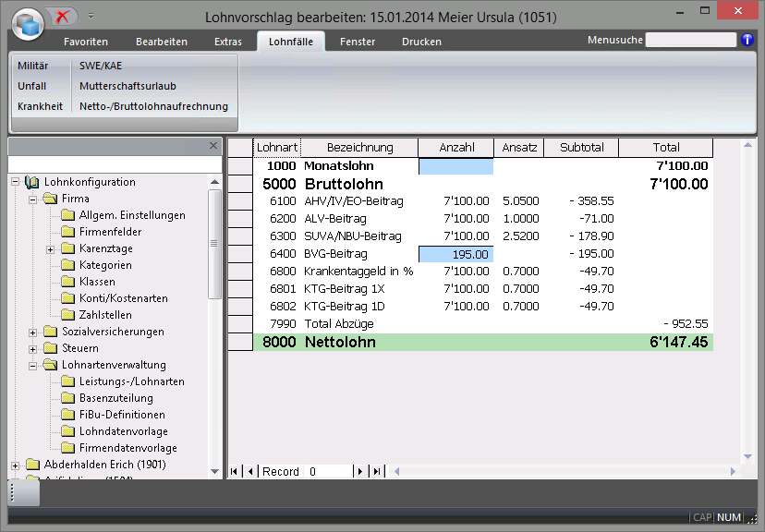Open the Bearbeiten ribbon tab
The height and width of the screenshot is (532, 765).
[x=162, y=42]
